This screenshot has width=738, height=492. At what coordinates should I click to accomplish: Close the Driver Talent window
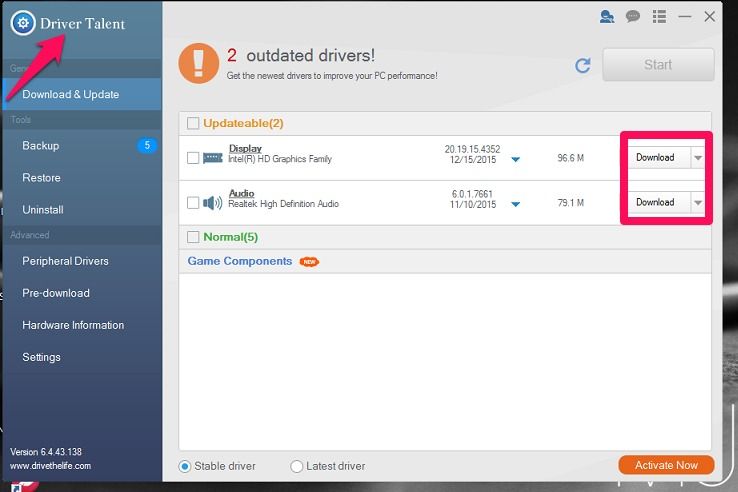710,17
